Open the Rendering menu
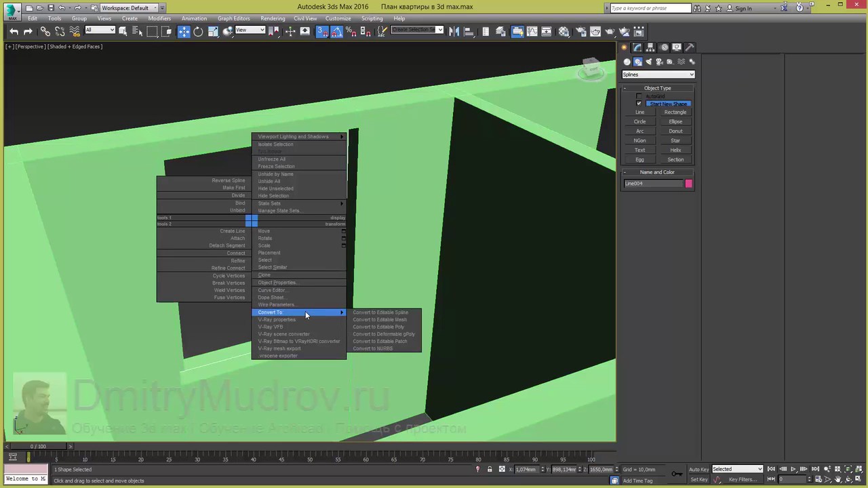This screenshot has width=868, height=488. coord(273,18)
